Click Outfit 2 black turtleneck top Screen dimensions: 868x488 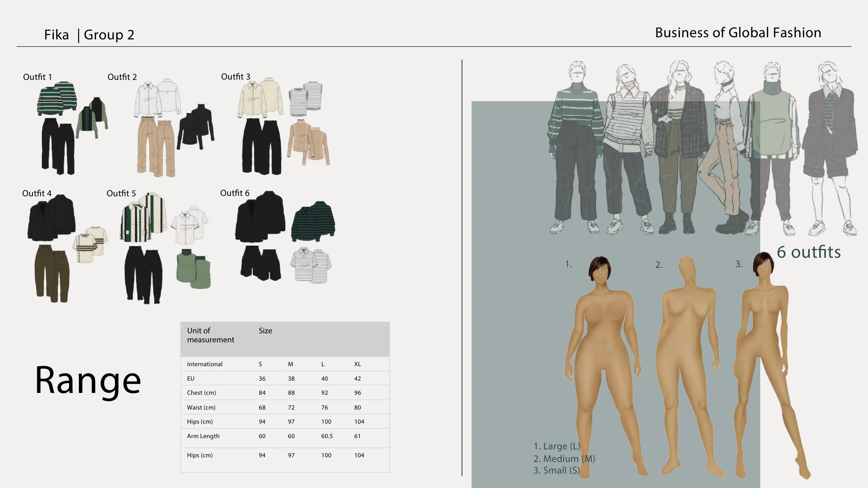[196, 127]
